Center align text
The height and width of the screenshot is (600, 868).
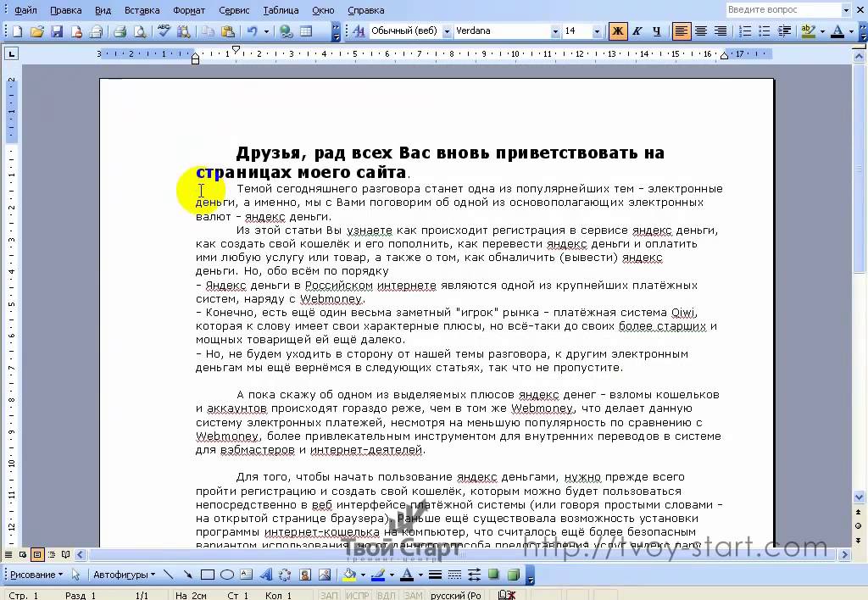(x=701, y=31)
